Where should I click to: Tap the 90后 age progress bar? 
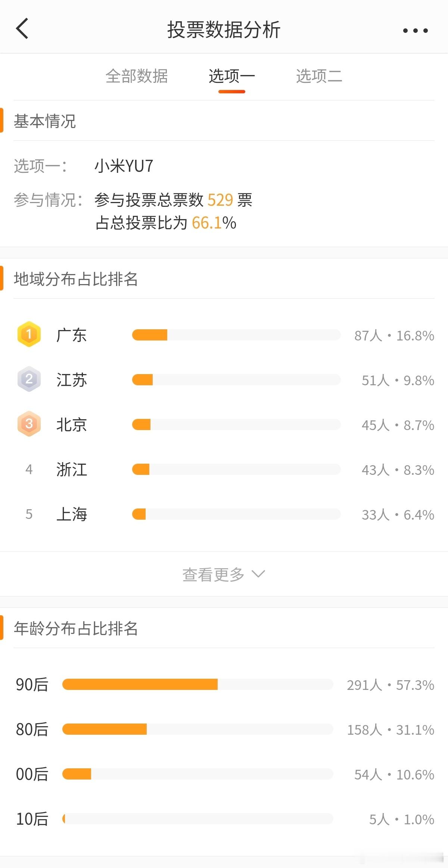(197, 684)
